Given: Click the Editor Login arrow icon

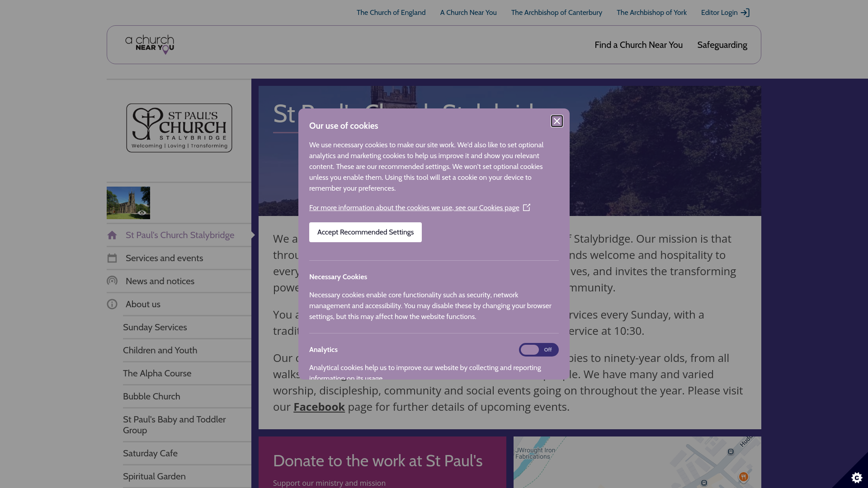Looking at the screenshot, I should coord(745,13).
